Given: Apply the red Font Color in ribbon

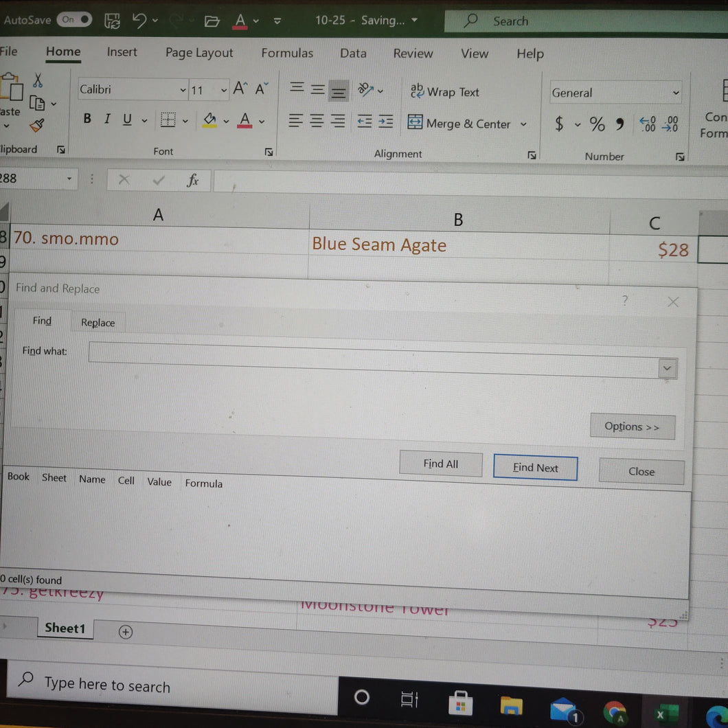Looking at the screenshot, I should pyautogui.click(x=244, y=121).
